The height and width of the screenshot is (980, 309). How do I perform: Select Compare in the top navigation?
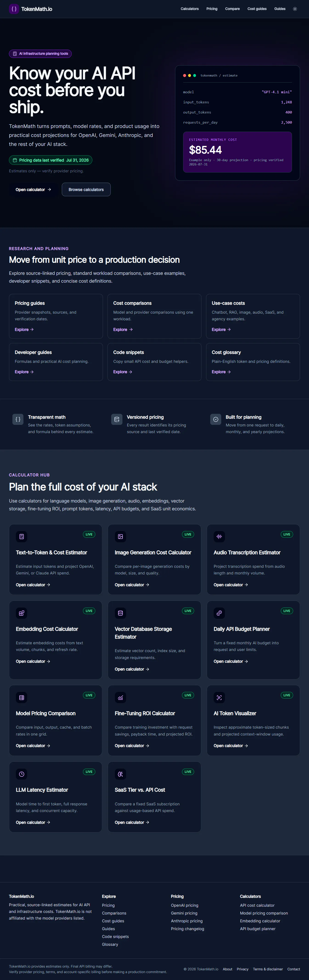232,9
